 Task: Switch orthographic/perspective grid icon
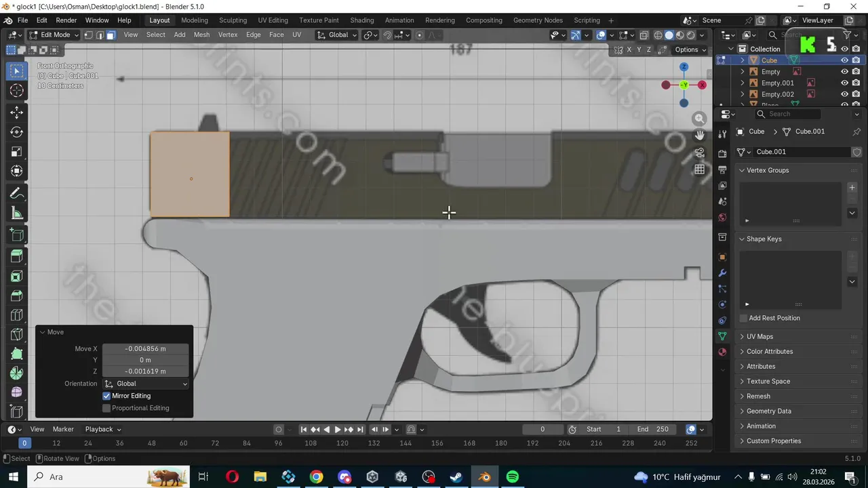pos(699,169)
